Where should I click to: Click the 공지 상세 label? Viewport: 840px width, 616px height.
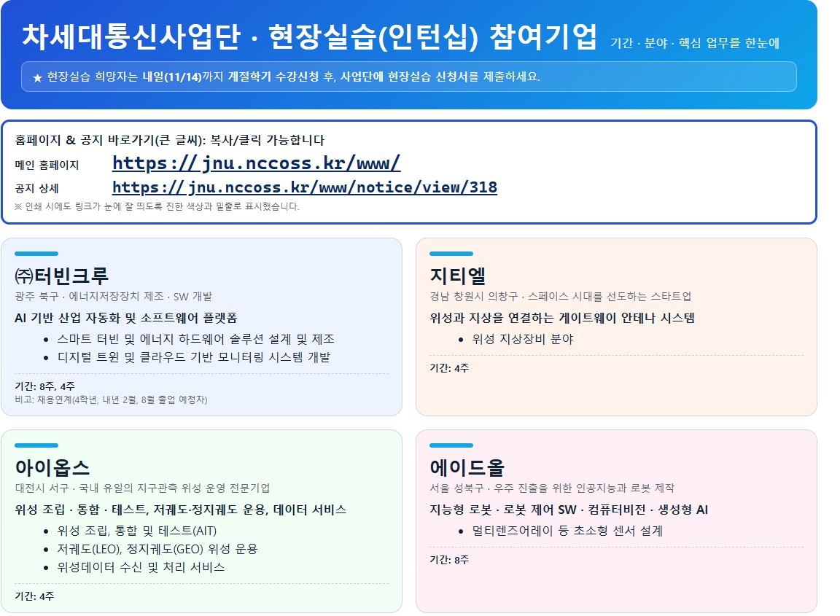click(x=36, y=189)
